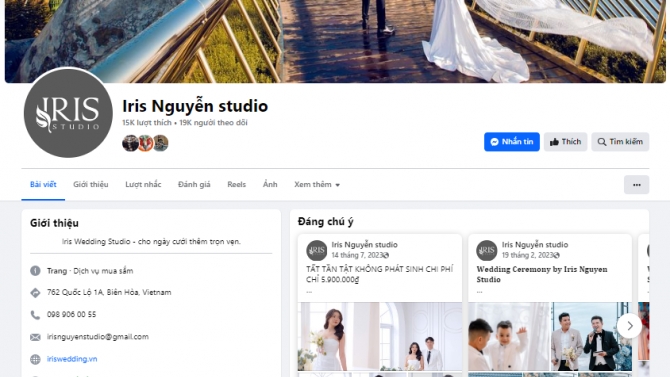Viewport: 670px width, 377px height.
Task: Click the first follower avatar thumbnail
Action: tap(130, 143)
